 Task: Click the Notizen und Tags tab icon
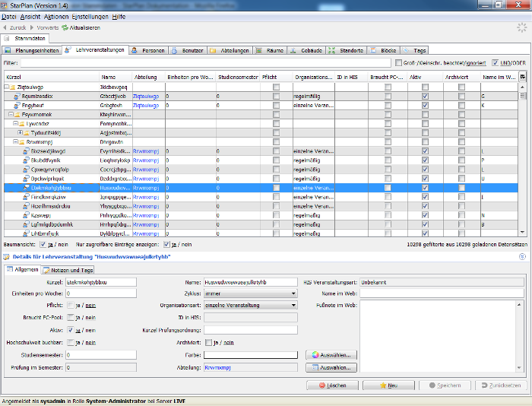(46, 270)
